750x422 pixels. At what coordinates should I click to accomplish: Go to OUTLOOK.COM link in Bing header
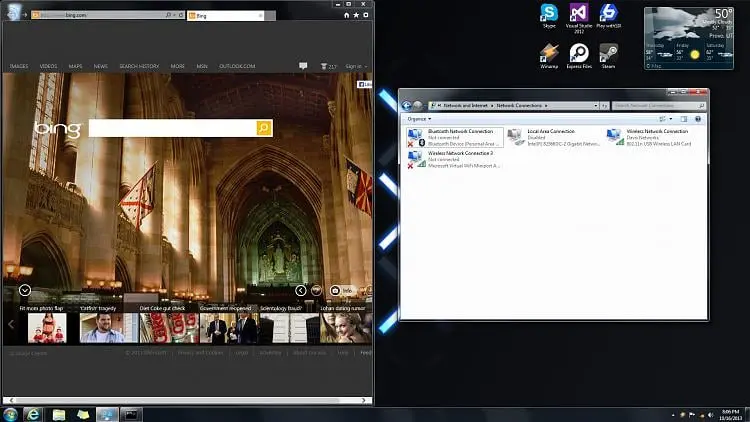[x=237, y=66]
